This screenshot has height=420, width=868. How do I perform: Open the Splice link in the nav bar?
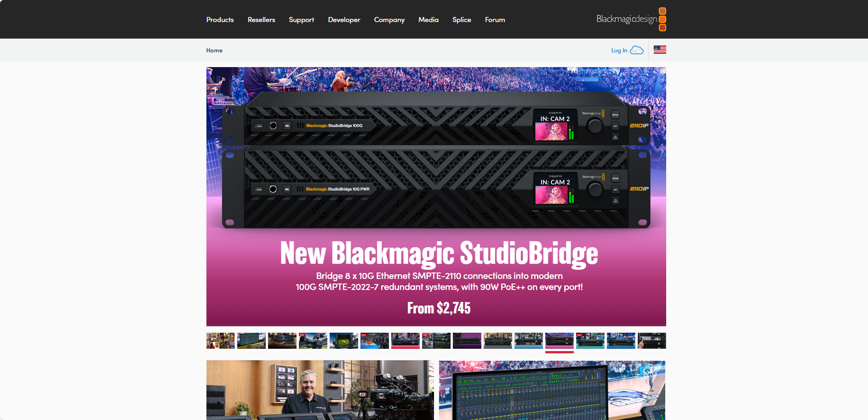(462, 20)
